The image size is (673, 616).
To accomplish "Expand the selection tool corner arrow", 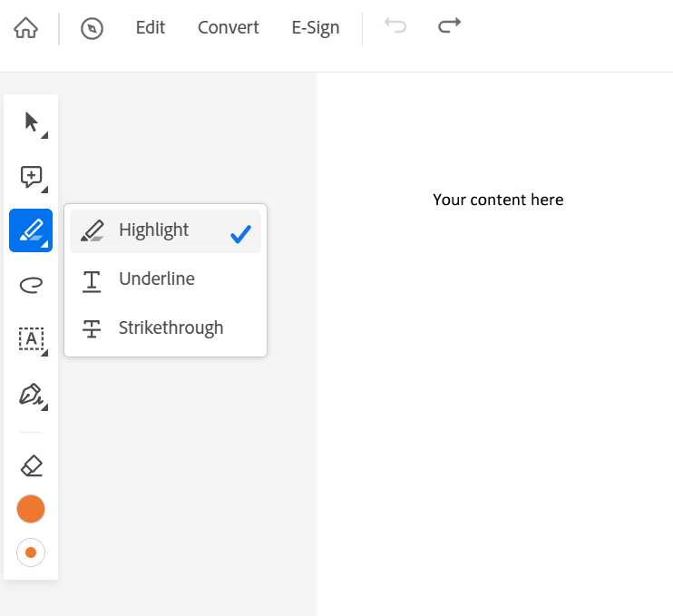I will (44, 135).
